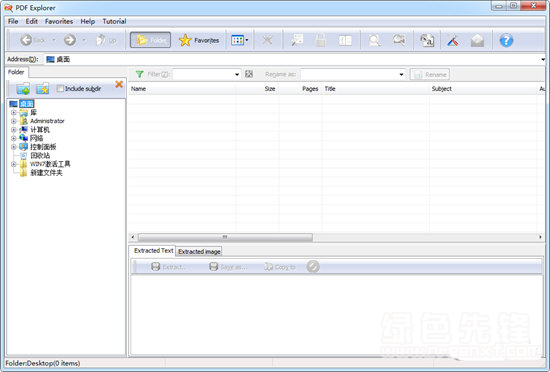The width and height of the screenshot is (550, 372).
Task: Expand the WIN7激活工具 folder node
Action: 14,164
